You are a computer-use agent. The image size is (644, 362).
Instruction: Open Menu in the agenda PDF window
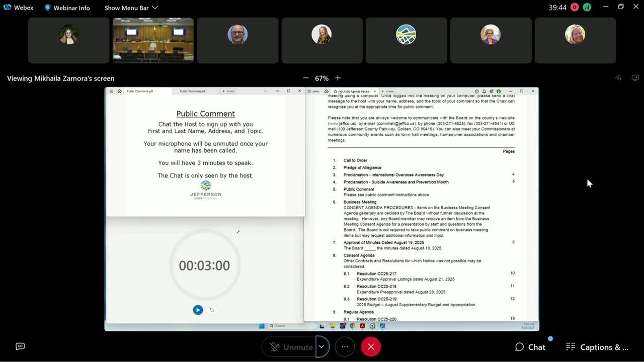tap(314, 92)
